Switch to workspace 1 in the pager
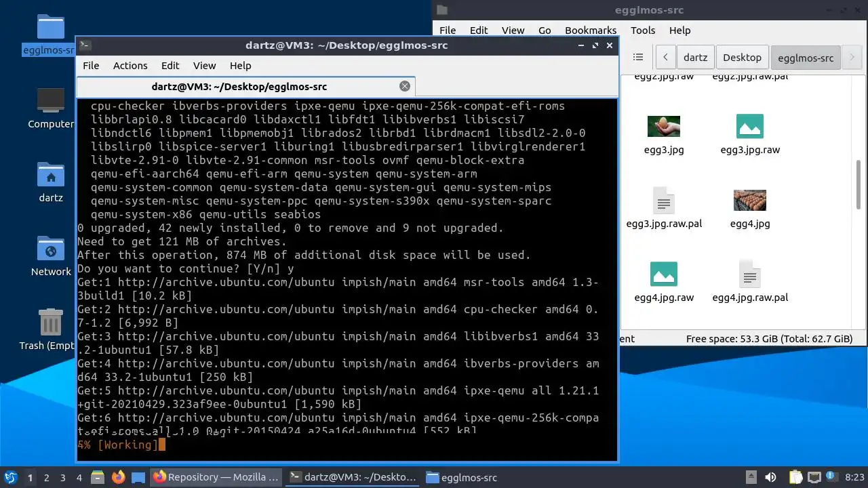This screenshot has width=868, height=488. pos(30,477)
